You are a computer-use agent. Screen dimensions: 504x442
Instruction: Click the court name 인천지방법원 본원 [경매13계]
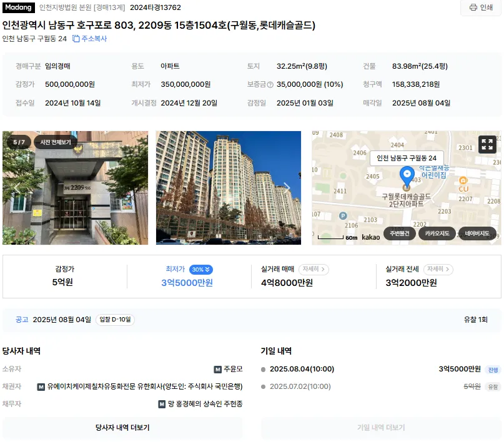click(82, 7)
